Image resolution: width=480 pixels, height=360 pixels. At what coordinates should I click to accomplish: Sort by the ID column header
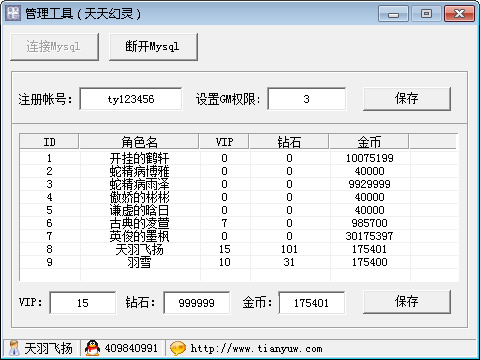[x=49, y=142]
